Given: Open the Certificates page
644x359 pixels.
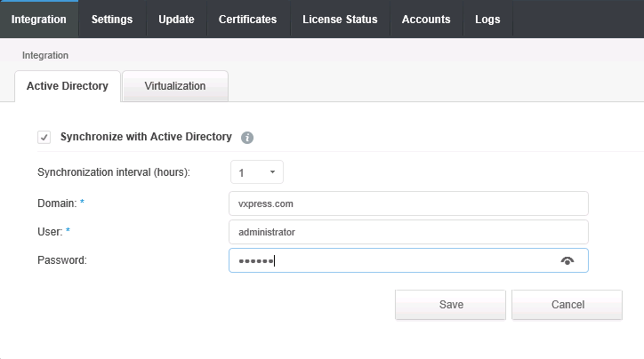Looking at the screenshot, I should pyautogui.click(x=248, y=20).
